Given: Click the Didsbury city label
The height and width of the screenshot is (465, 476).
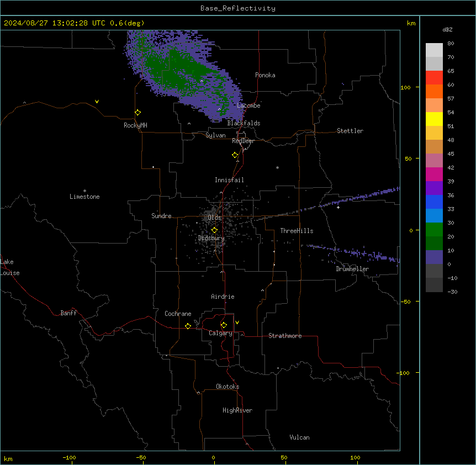Looking at the screenshot, I should coord(211,238).
